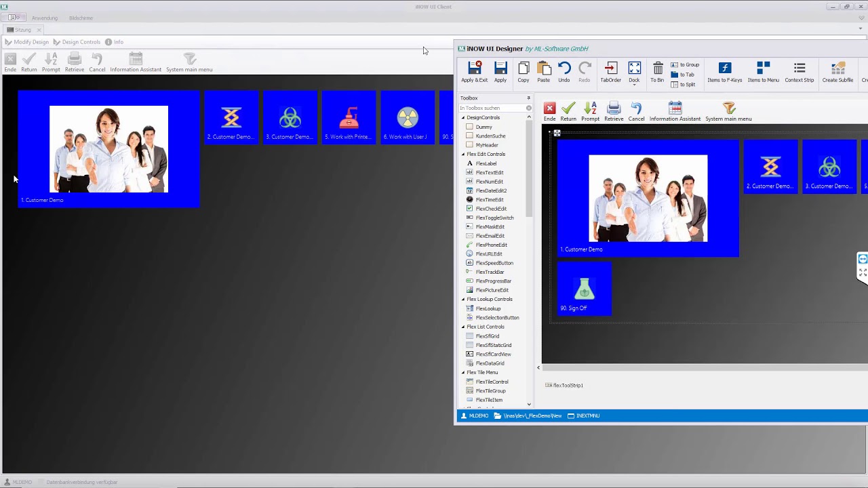Open the Context Strip tool
Screen dimensions: 868x488
click(x=800, y=72)
